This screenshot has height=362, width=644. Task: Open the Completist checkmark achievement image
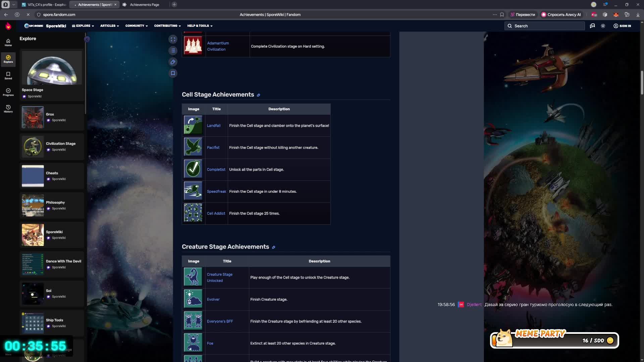pos(193,169)
